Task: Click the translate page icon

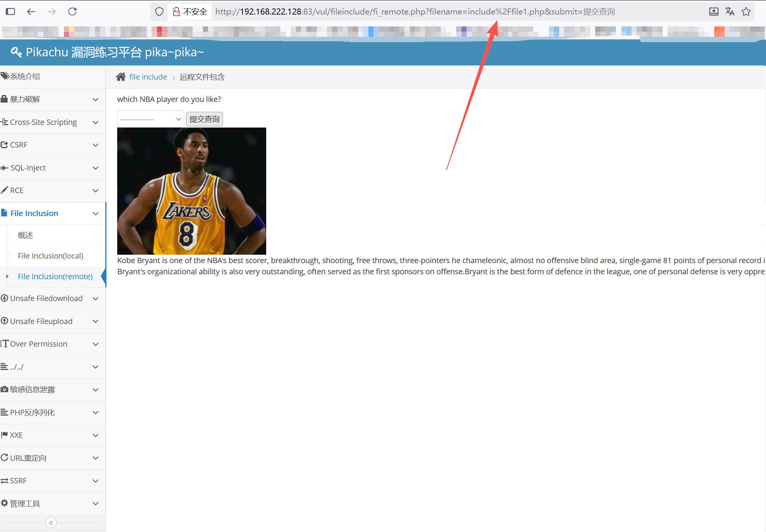Action: (730, 11)
